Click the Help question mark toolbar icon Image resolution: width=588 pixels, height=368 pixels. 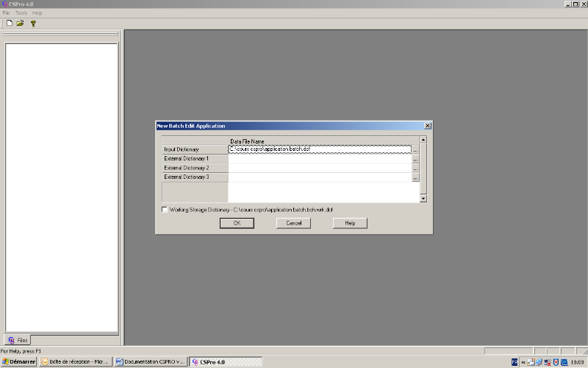(33, 24)
